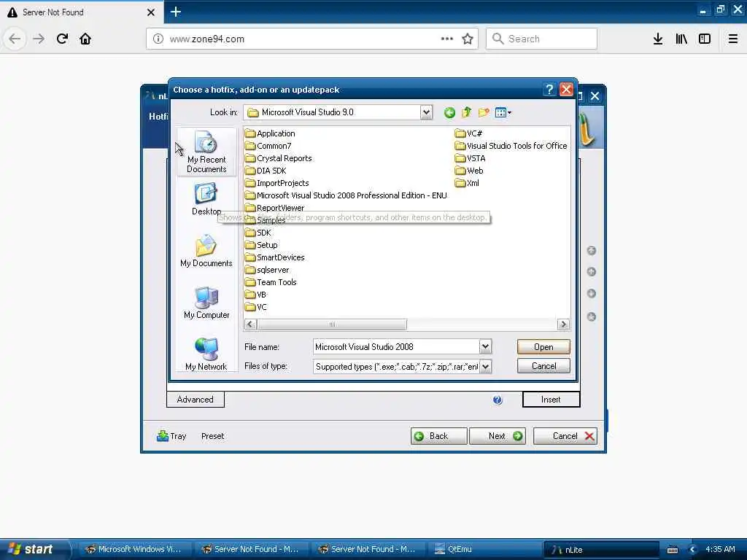
Task: Select the DIA SDK folder
Action: click(x=266, y=171)
